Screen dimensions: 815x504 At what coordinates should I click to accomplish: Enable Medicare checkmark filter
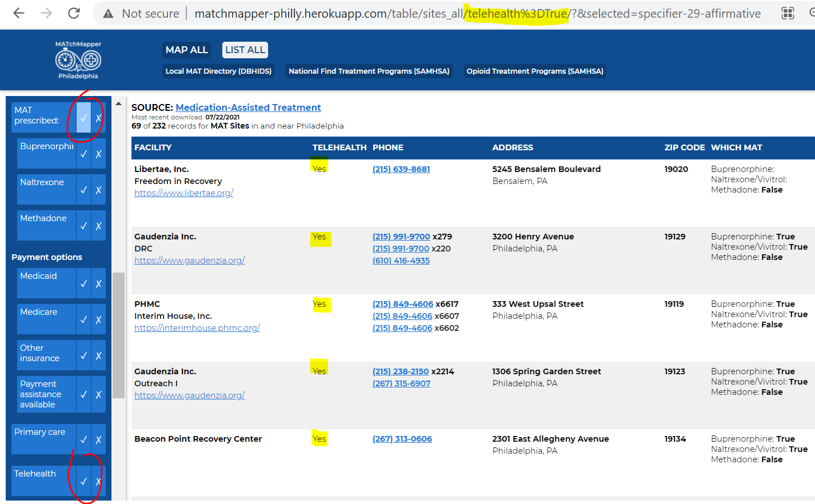click(83, 319)
